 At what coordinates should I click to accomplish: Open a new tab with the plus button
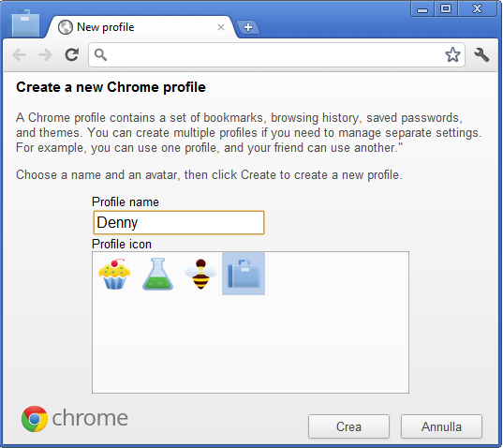(x=248, y=27)
